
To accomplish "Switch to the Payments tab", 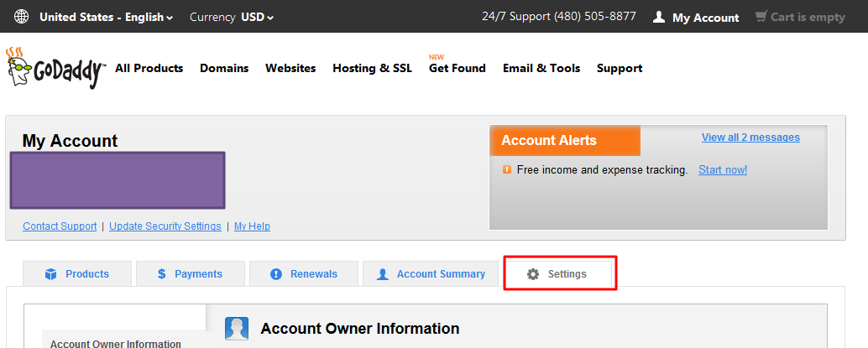I will pos(191,274).
